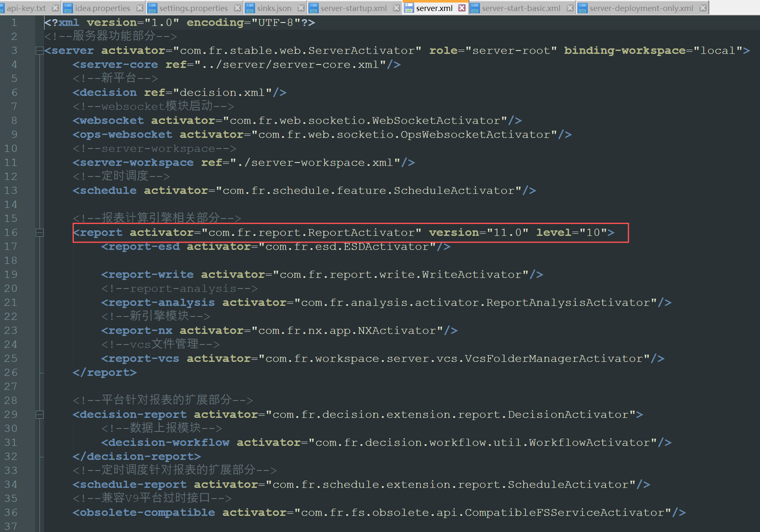Collapse the decision-report fold on line 29
760x532 pixels.
[39, 414]
